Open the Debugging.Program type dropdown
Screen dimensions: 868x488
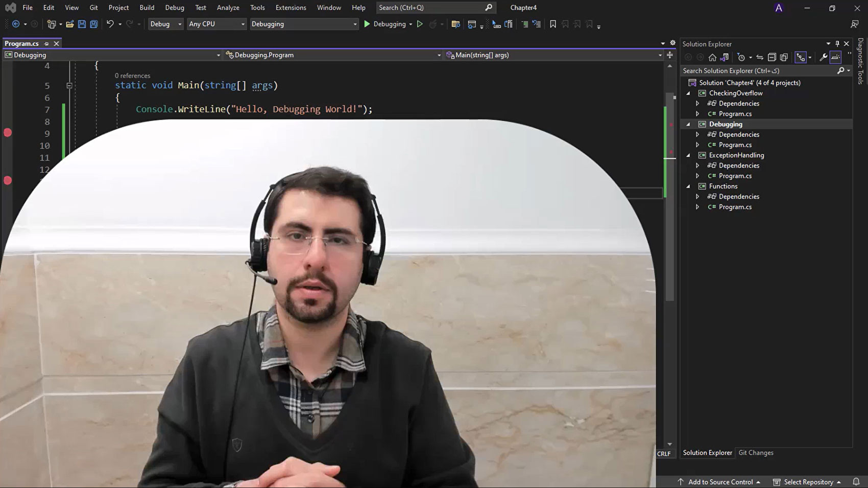tap(333, 55)
